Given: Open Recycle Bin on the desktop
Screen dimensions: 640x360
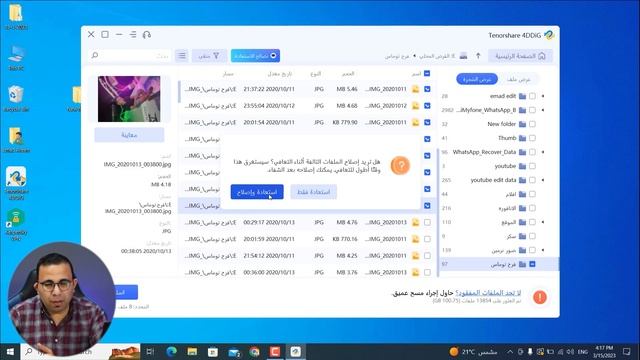Looking at the screenshot, I should pos(16,98).
